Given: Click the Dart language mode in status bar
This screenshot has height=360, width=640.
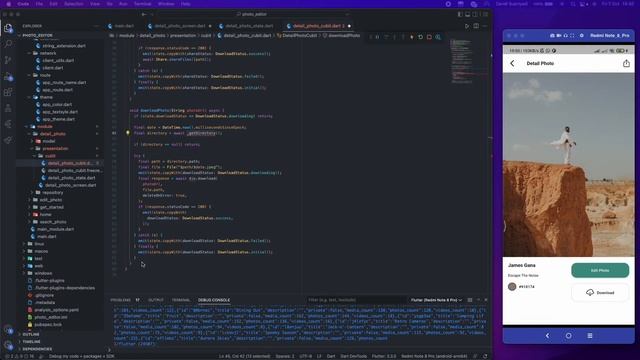Looking at the screenshot, I should [x=331, y=356].
